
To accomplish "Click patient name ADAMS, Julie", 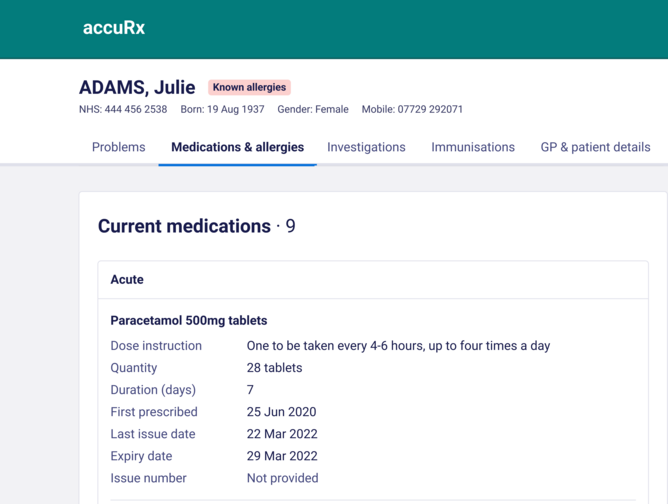I will pos(137,87).
